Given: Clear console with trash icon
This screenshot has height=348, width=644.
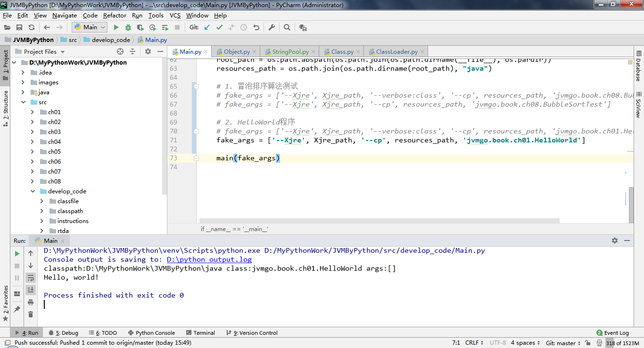Looking at the screenshot, I should (31, 315).
